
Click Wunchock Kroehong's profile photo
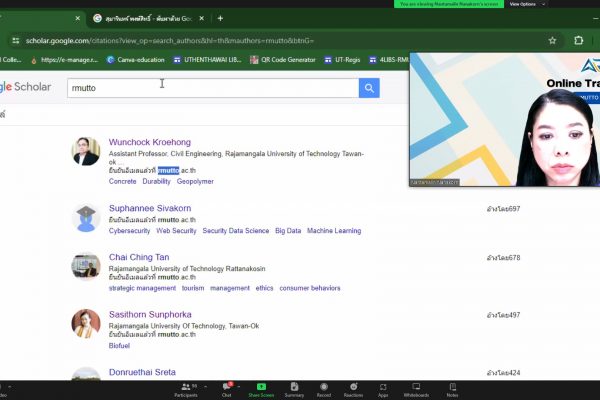86,152
